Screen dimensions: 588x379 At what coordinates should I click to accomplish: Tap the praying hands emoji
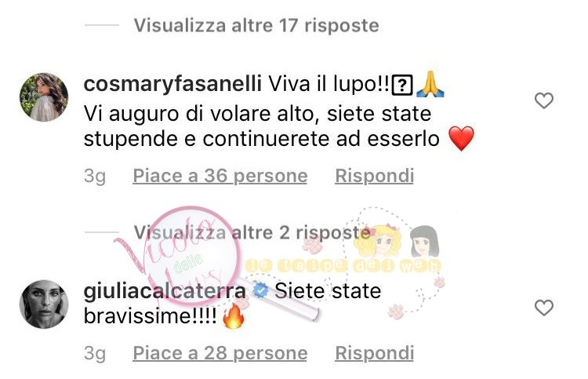coord(430,84)
